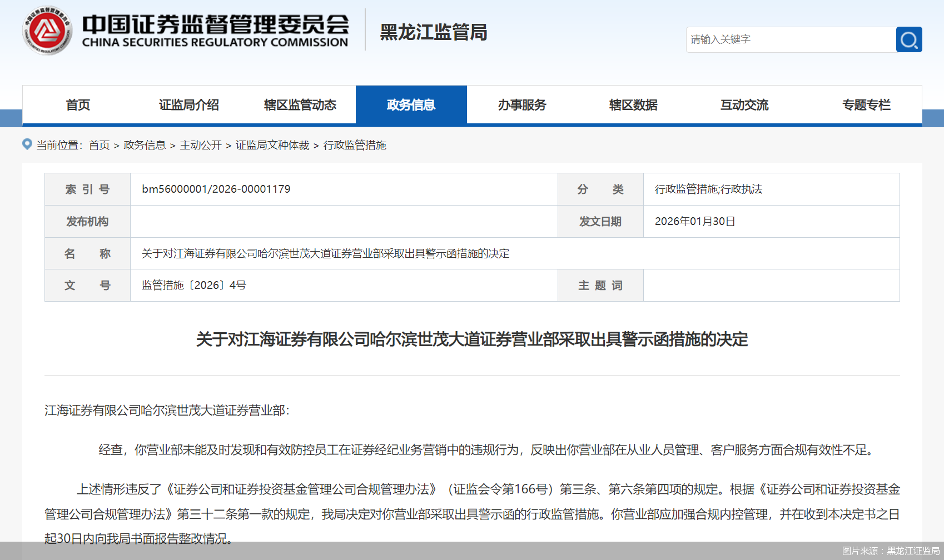Open the 证监局介绍 section

tap(188, 105)
